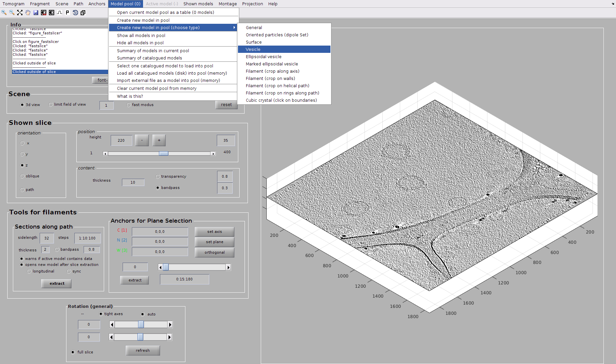616x364 pixels.
Task: Select the zoom out magnifier tool
Action: click(12, 13)
